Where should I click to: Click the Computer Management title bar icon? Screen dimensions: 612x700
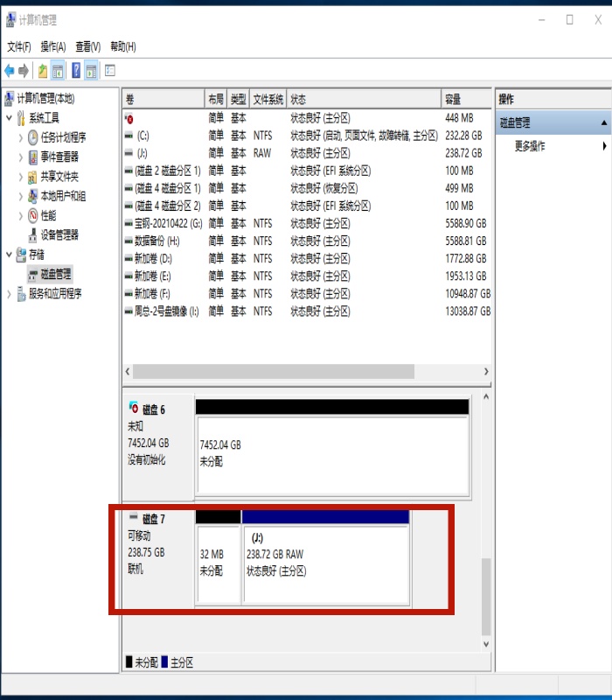10,20
